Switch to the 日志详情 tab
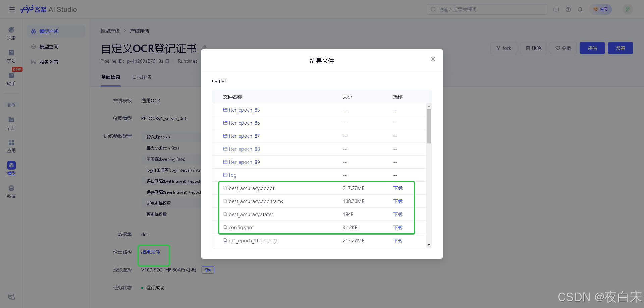Screen dimensions: 644x308 142,77
